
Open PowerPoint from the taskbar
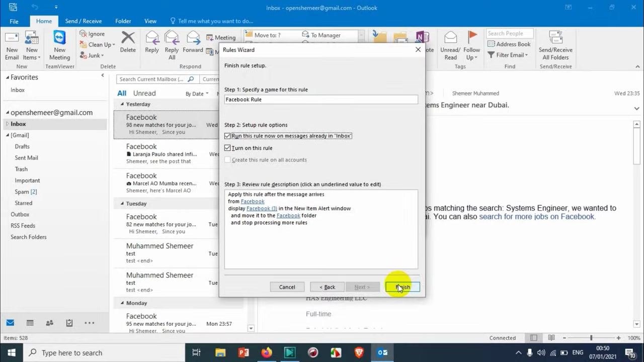(244, 352)
